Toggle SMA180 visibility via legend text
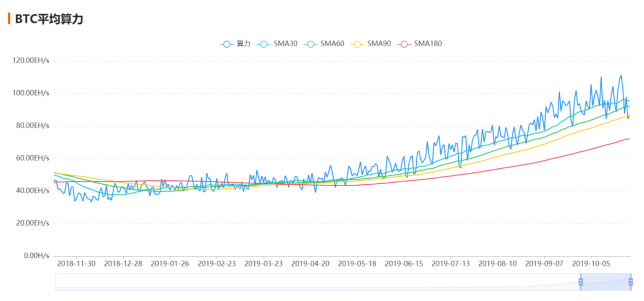 coord(428,44)
